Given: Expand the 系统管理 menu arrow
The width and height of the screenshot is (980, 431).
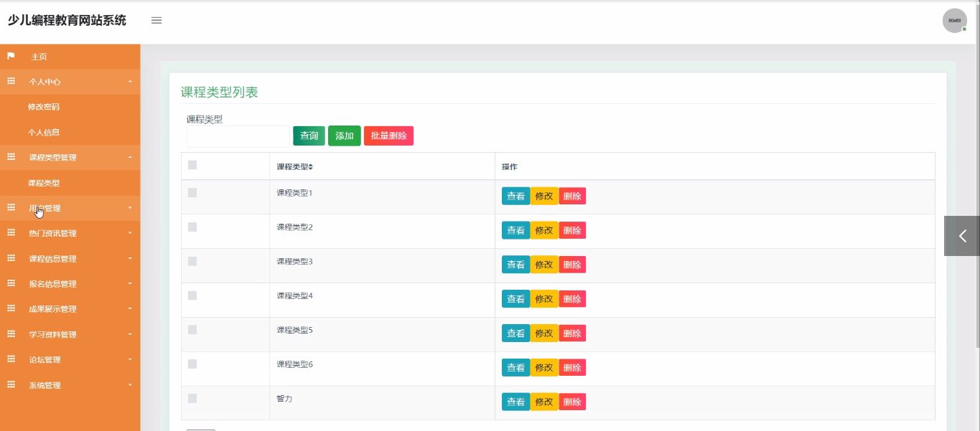Looking at the screenshot, I should tap(130, 384).
